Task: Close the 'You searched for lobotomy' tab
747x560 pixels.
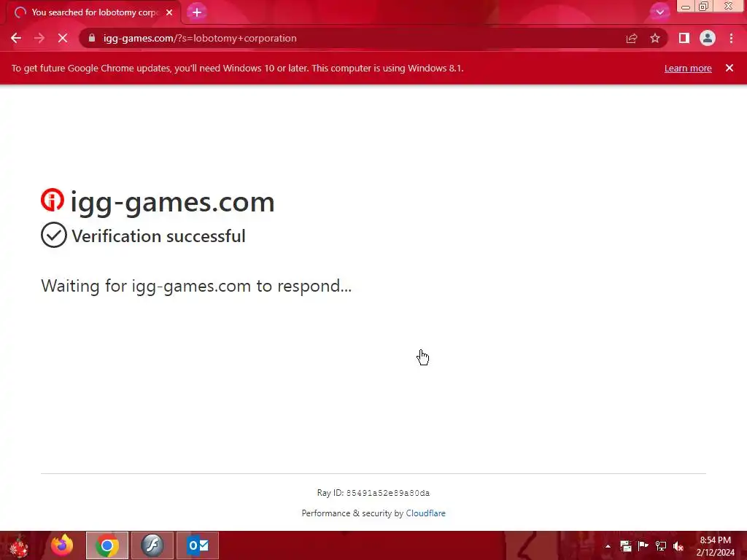Action: tap(169, 12)
